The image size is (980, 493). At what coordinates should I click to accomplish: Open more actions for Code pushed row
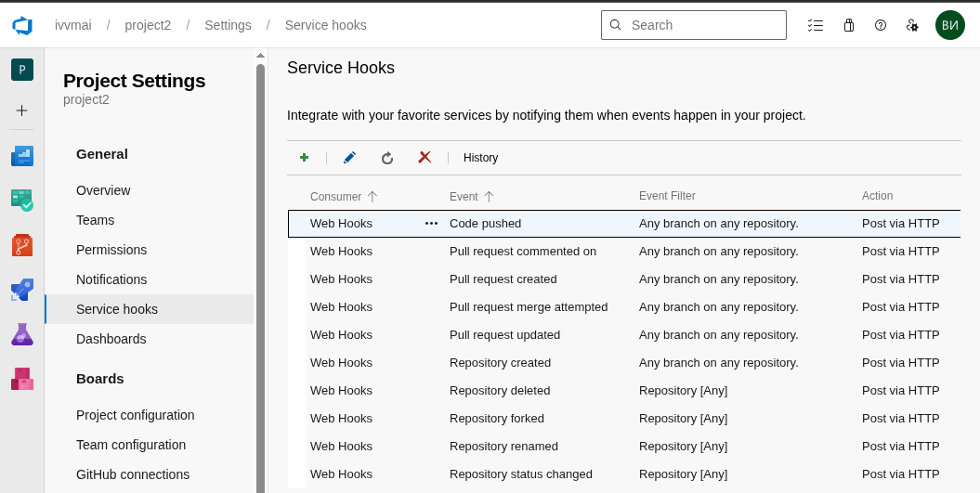point(431,224)
